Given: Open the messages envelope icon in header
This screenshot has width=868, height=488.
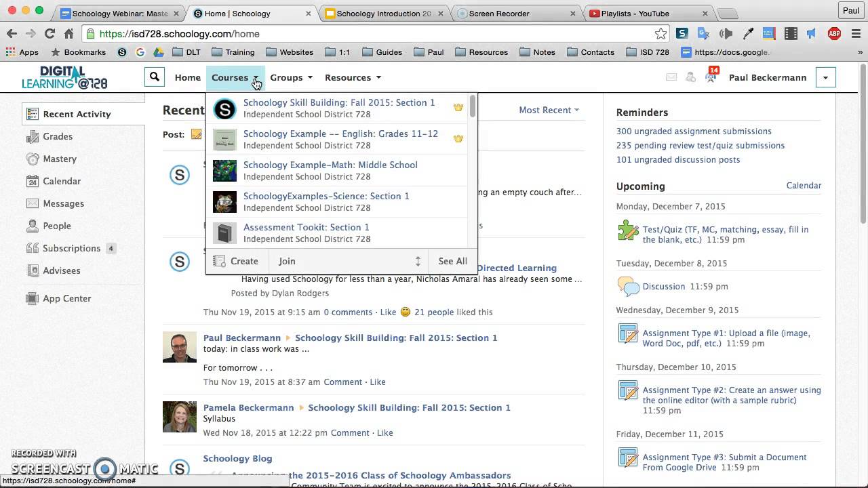Looking at the screenshot, I should coord(671,77).
